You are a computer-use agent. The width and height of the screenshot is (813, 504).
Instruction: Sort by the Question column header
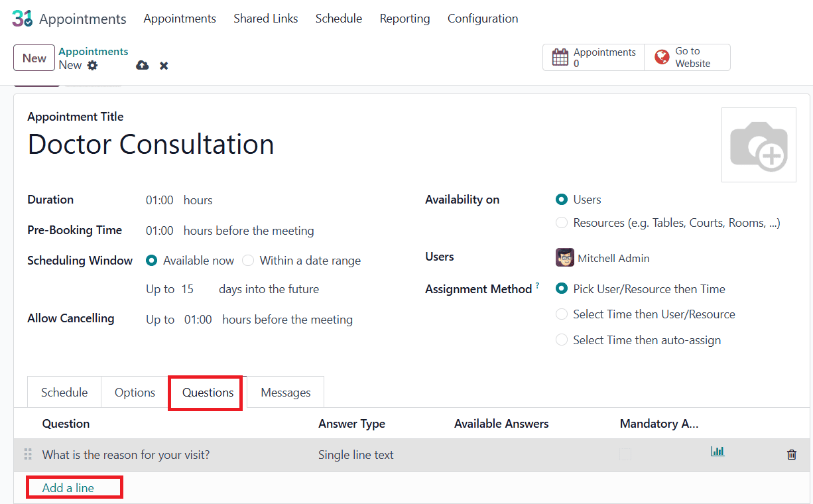[x=66, y=424]
